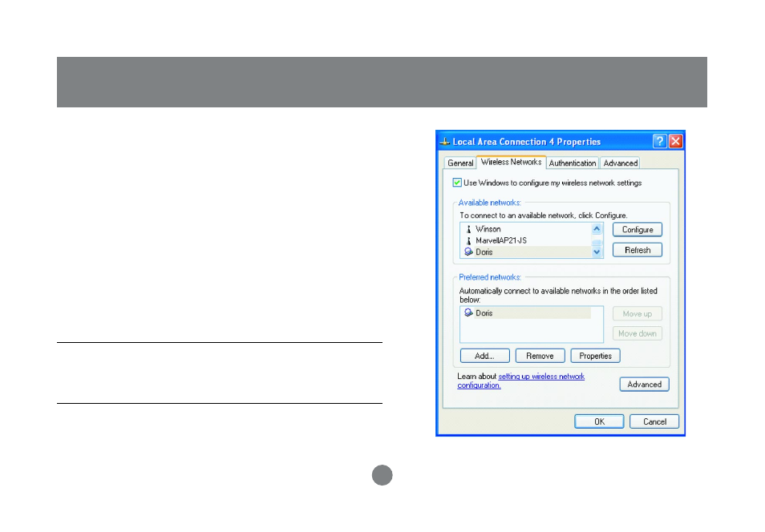Click the Doris icon in preferred networks
Viewport: 765px width, 532px height.
tap(468, 312)
